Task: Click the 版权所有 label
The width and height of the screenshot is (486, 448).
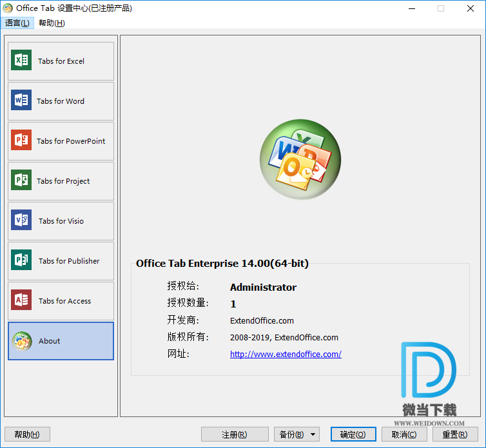Action: tap(188, 336)
